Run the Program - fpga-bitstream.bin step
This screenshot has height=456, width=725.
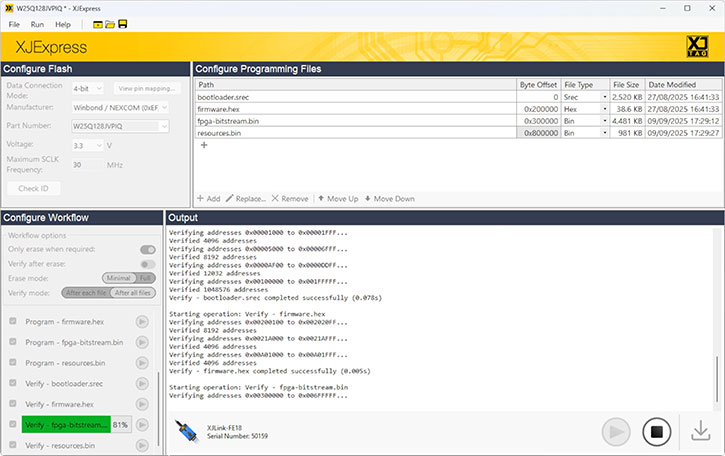142,342
